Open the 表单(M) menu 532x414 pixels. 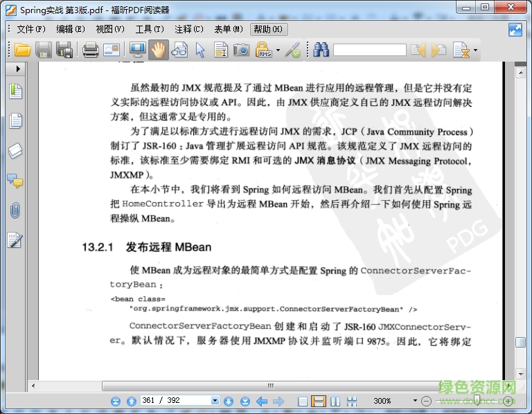[x=229, y=29]
